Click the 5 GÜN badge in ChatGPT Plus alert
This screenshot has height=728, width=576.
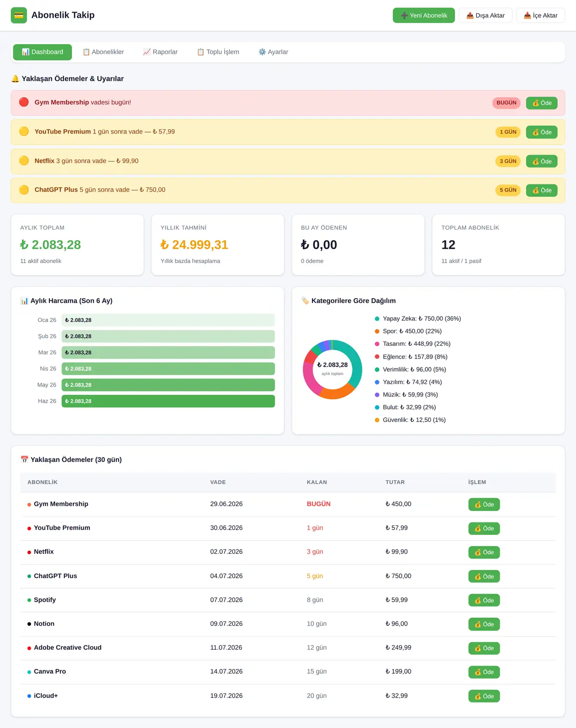(x=508, y=190)
